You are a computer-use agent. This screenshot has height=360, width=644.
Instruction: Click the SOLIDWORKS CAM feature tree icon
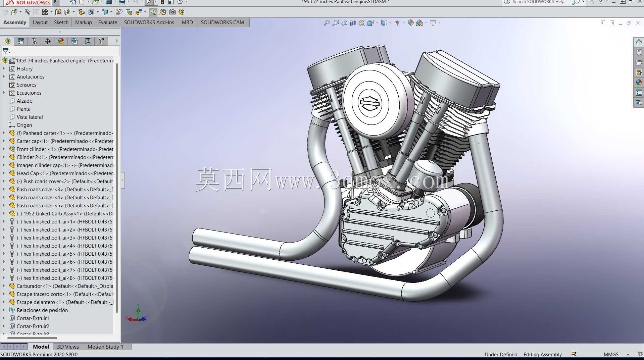(x=75, y=41)
